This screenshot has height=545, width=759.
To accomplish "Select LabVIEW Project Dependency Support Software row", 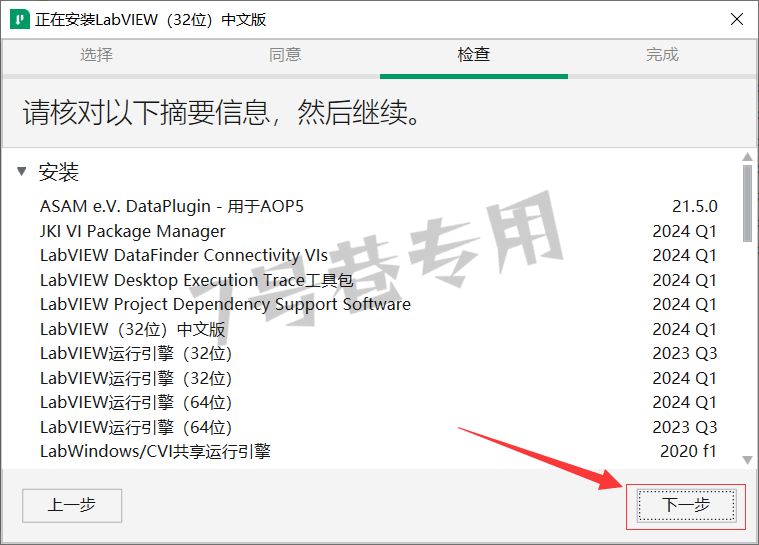I will click(379, 304).
